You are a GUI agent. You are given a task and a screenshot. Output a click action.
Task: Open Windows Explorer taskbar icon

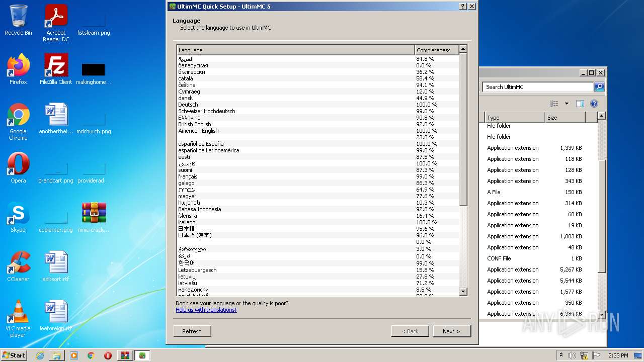coord(57,355)
